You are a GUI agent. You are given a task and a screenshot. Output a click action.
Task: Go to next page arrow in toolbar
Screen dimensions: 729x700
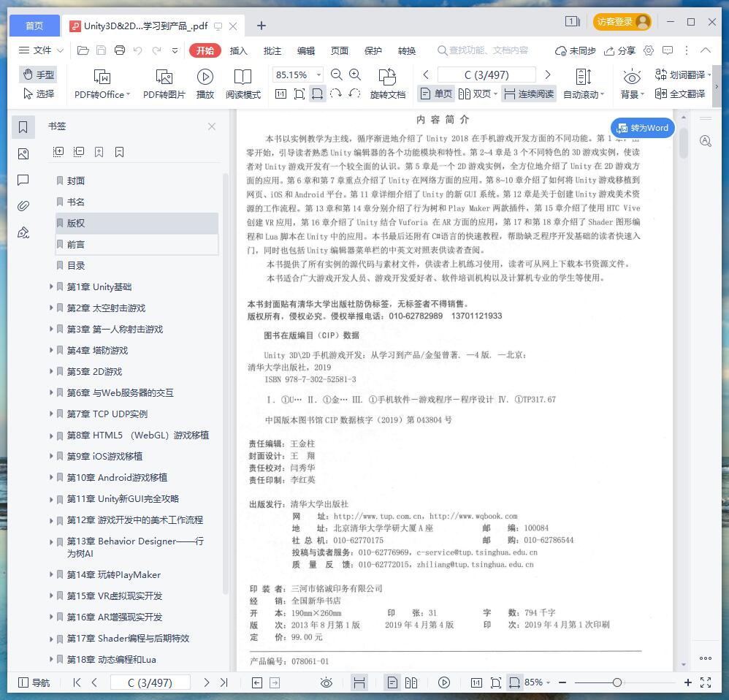[548, 75]
